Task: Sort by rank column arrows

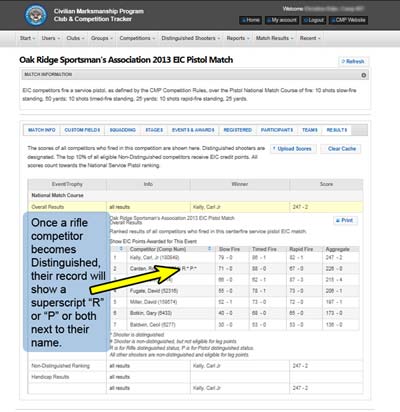Action: click(121, 249)
